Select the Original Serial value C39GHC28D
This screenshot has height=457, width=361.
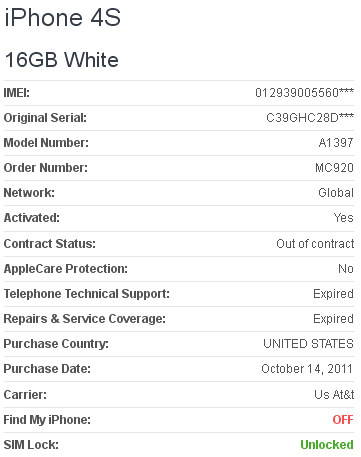click(310, 118)
